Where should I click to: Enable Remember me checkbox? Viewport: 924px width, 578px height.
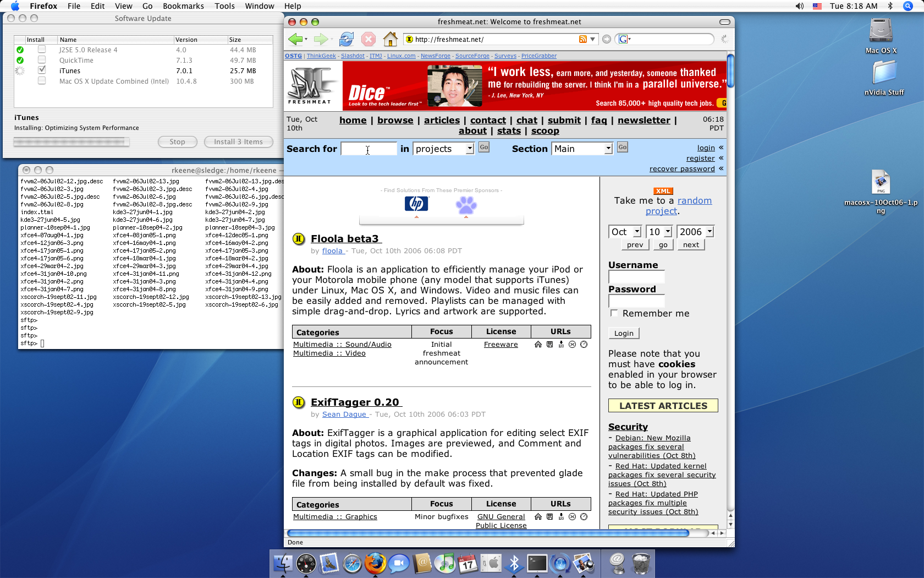click(614, 313)
